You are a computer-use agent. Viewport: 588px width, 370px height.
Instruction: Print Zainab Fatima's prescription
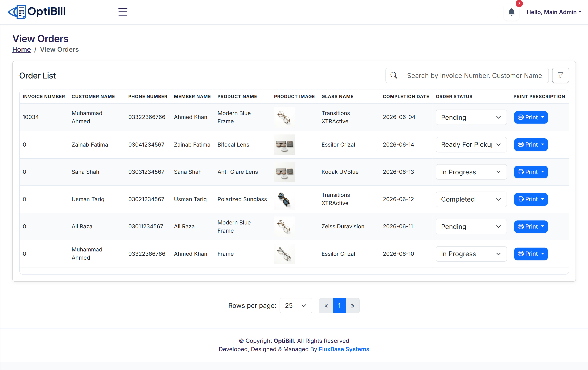click(531, 145)
